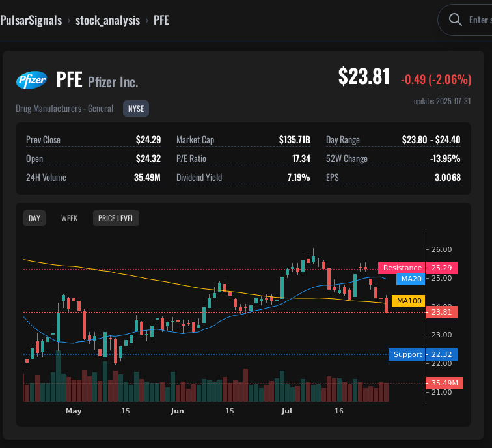Focus the search input field
Viewport: 492px width, 448px height.
466,20
